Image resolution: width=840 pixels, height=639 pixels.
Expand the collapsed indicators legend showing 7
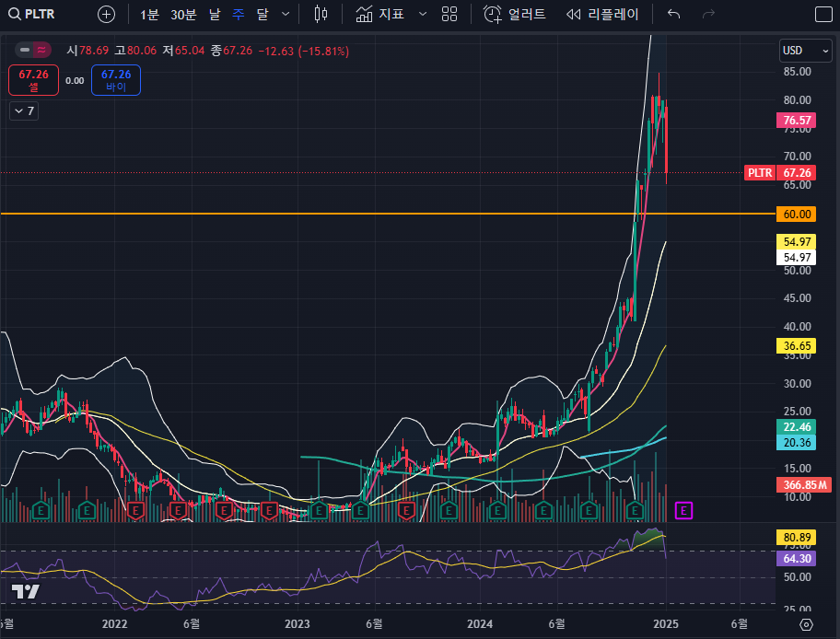[x=23, y=110]
